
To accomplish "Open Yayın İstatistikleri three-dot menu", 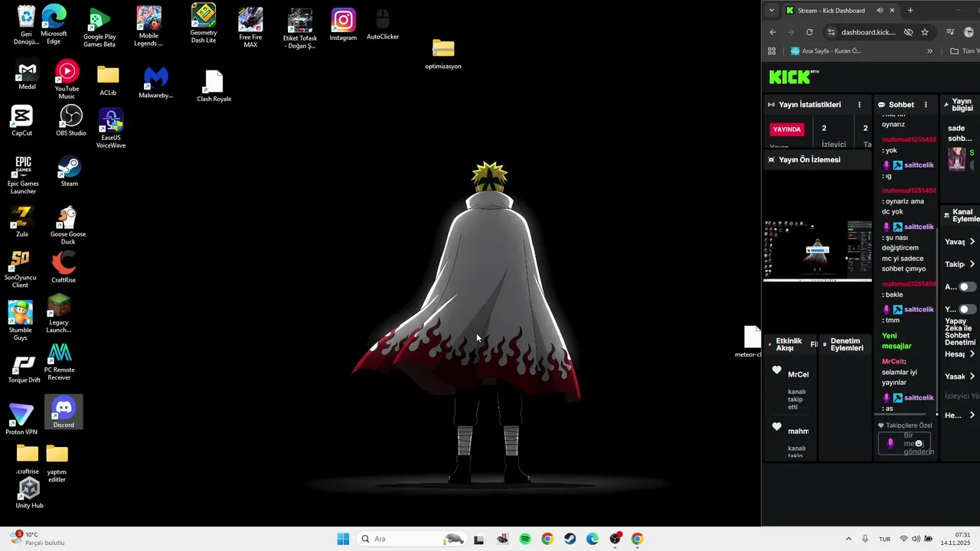I will (860, 105).
